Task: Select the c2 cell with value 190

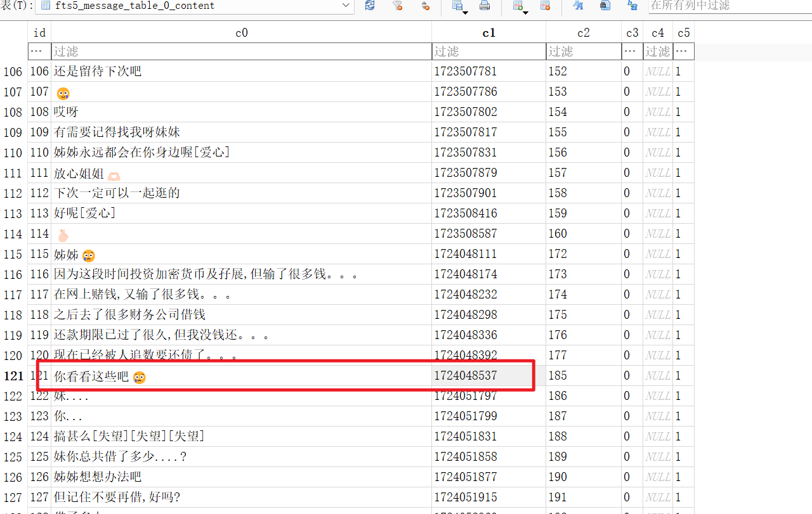Action: click(x=584, y=477)
